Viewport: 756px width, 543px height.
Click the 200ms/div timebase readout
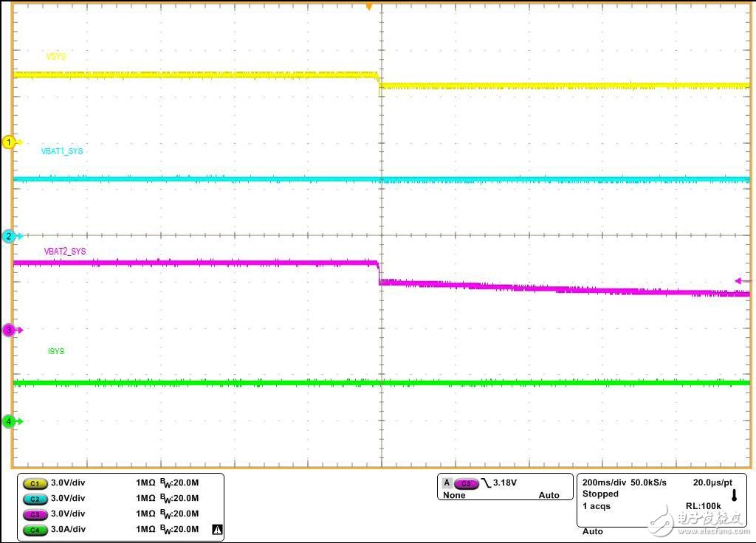pyautogui.click(x=604, y=481)
